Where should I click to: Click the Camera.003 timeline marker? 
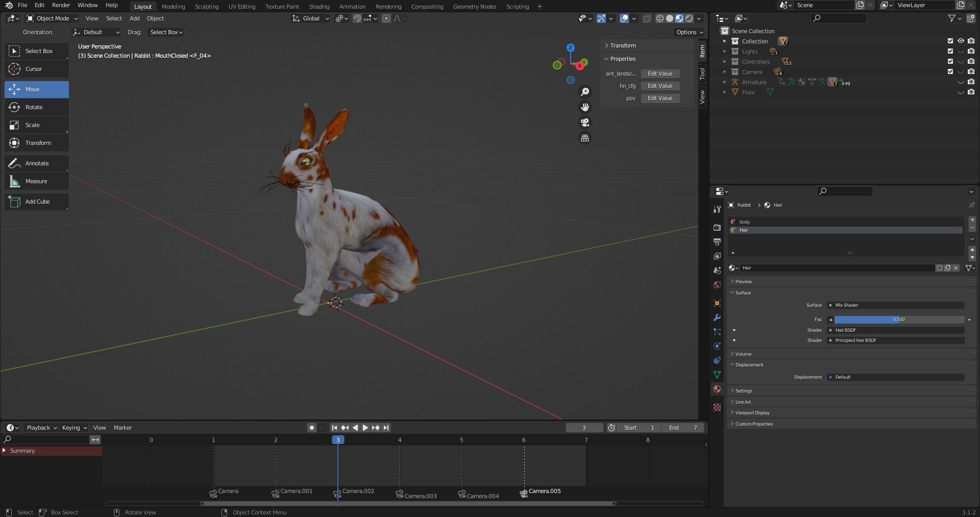pos(400,494)
